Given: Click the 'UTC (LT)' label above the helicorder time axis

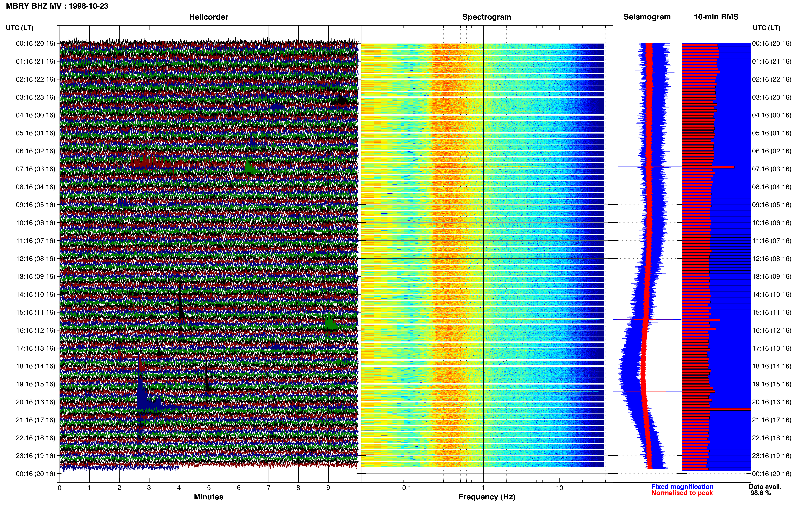Looking at the screenshot, I should pyautogui.click(x=20, y=28).
